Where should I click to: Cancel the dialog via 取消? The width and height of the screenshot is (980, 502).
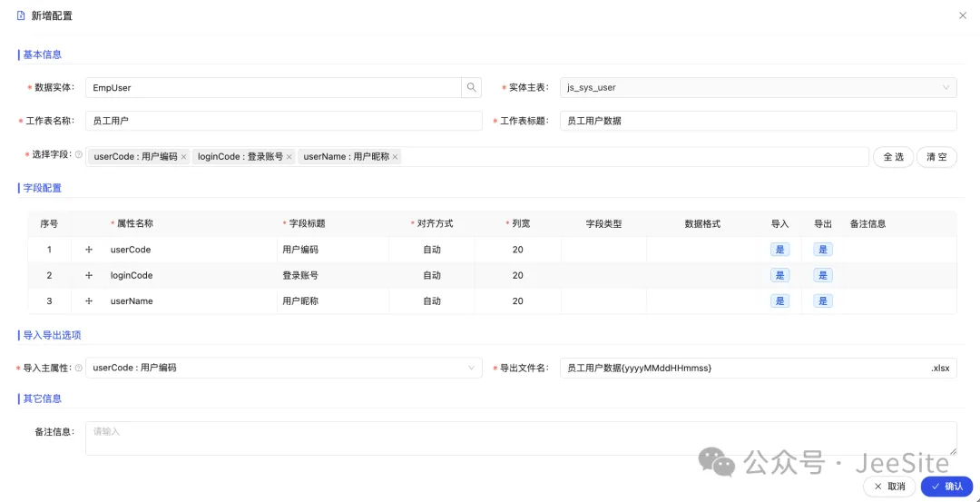pos(888,487)
